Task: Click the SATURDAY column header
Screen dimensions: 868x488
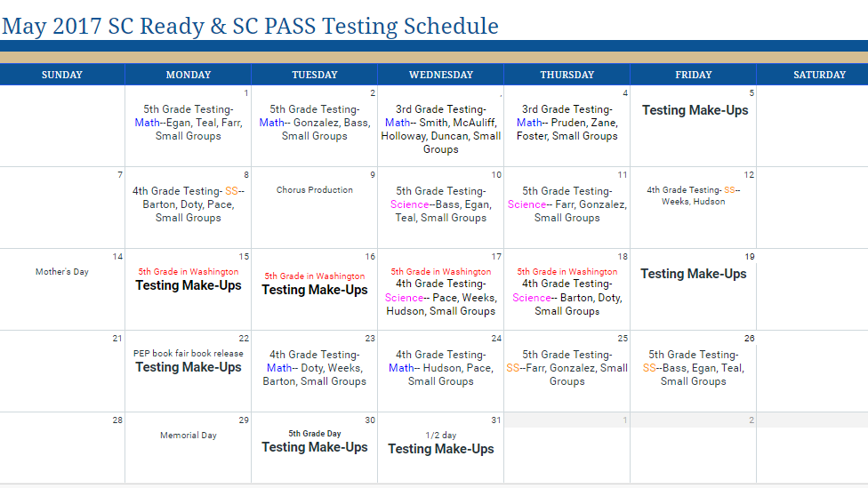Action: 820,75
